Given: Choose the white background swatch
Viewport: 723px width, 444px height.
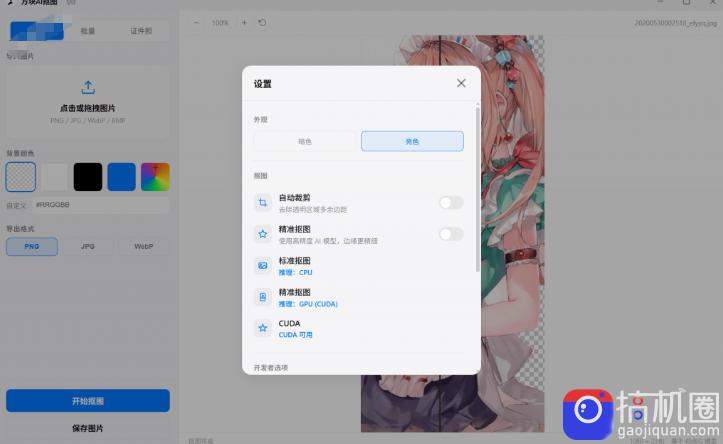Looking at the screenshot, I should point(54,177).
